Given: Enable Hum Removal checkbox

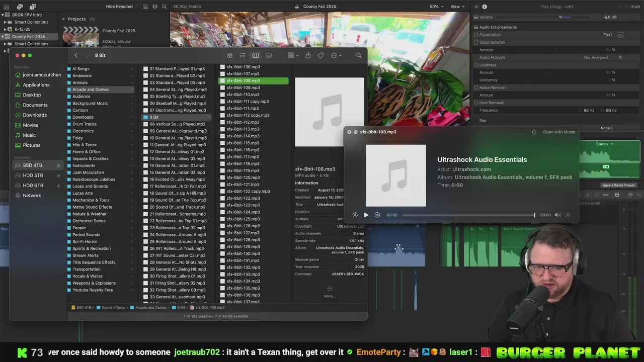Looking at the screenshot, I should [x=476, y=103].
